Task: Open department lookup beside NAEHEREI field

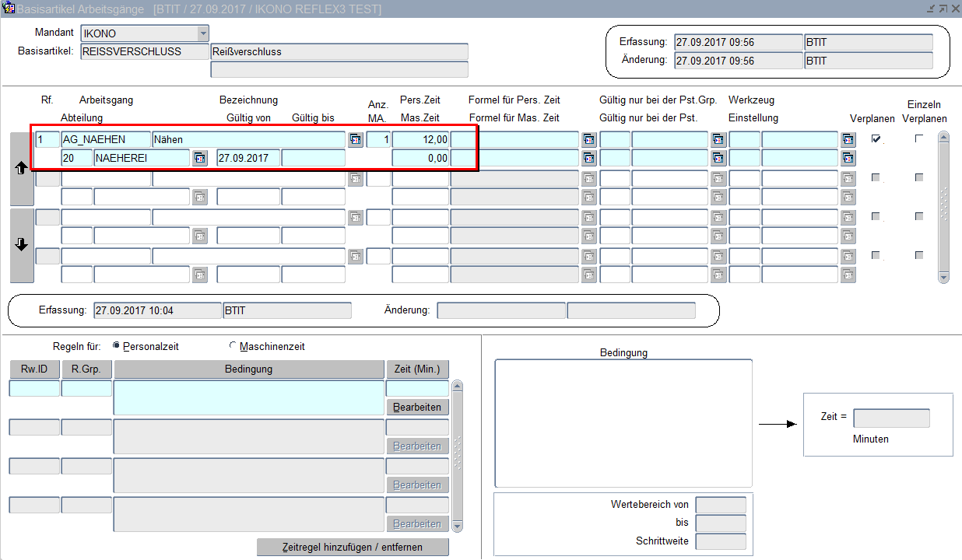Action: (x=200, y=158)
